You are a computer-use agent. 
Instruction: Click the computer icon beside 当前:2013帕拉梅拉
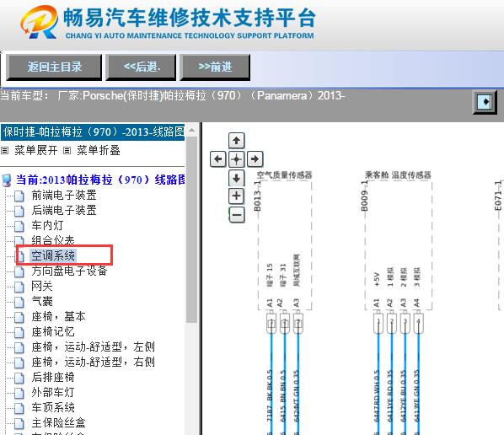7,180
